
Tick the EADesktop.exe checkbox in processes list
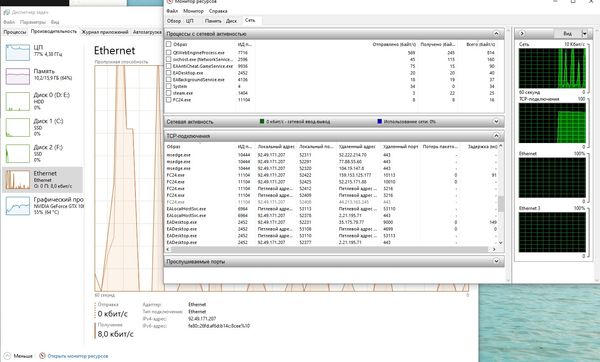coord(168,73)
